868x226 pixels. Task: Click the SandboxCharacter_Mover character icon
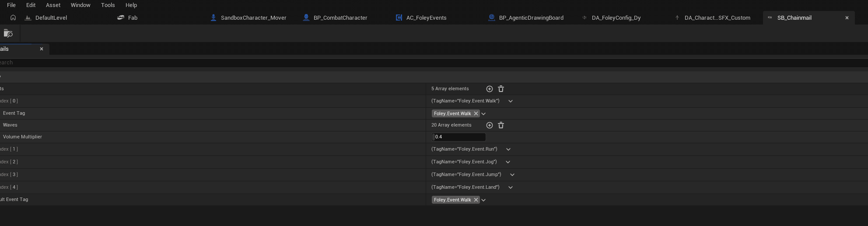213,18
